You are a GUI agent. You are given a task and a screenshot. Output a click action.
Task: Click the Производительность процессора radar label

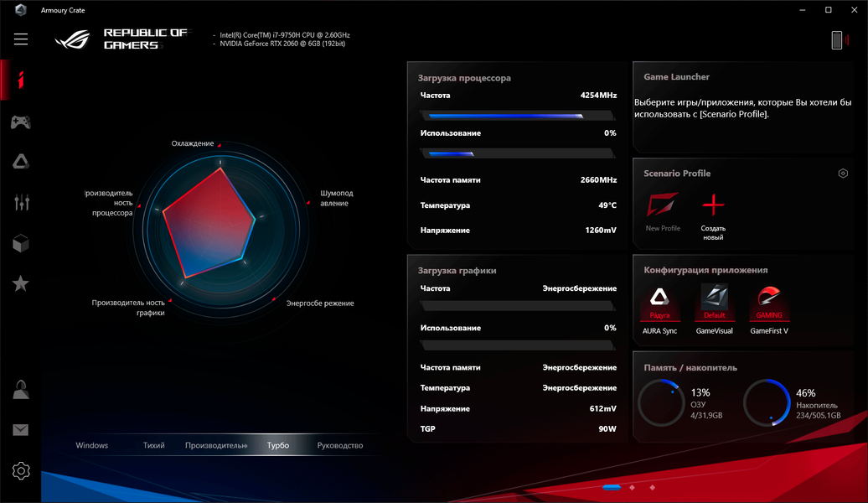110,204
